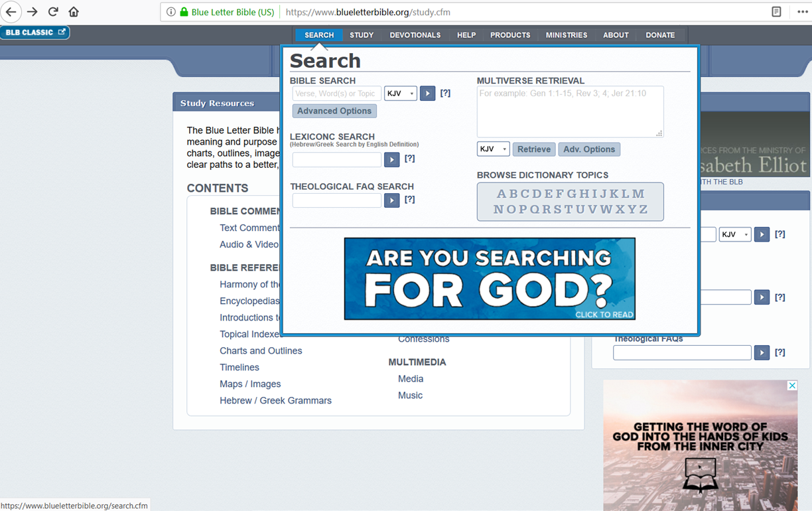Click the green padlock security icon
Viewport: 812px width, 511px height.
click(x=184, y=12)
